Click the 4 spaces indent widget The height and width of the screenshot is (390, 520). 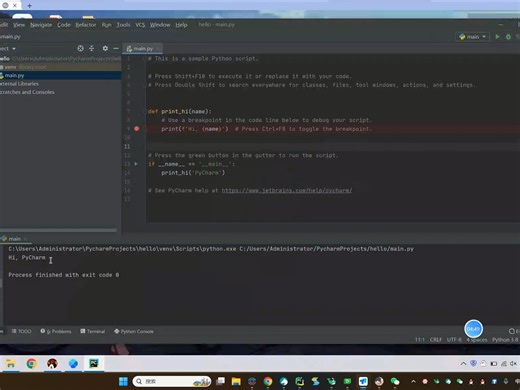477,340
